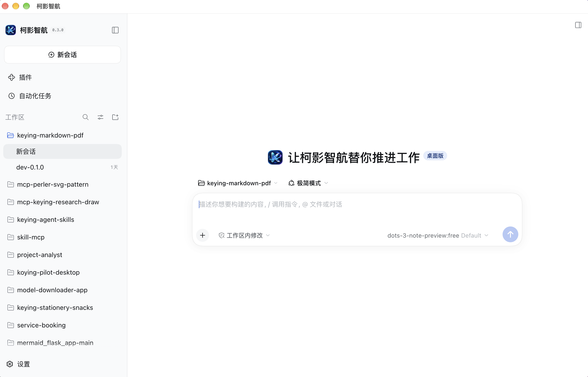The image size is (588, 377).
Task: Open workspace filter settings sliders icon
Action: (100, 117)
